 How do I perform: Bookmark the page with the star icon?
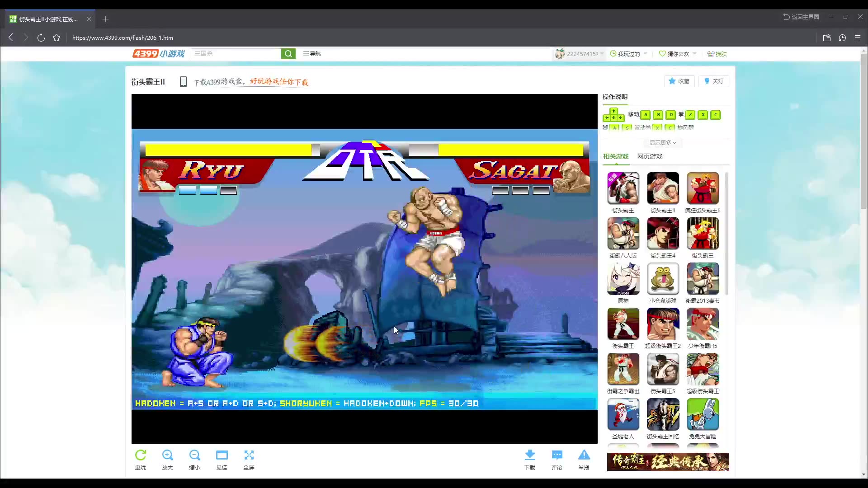(x=57, y=38)
